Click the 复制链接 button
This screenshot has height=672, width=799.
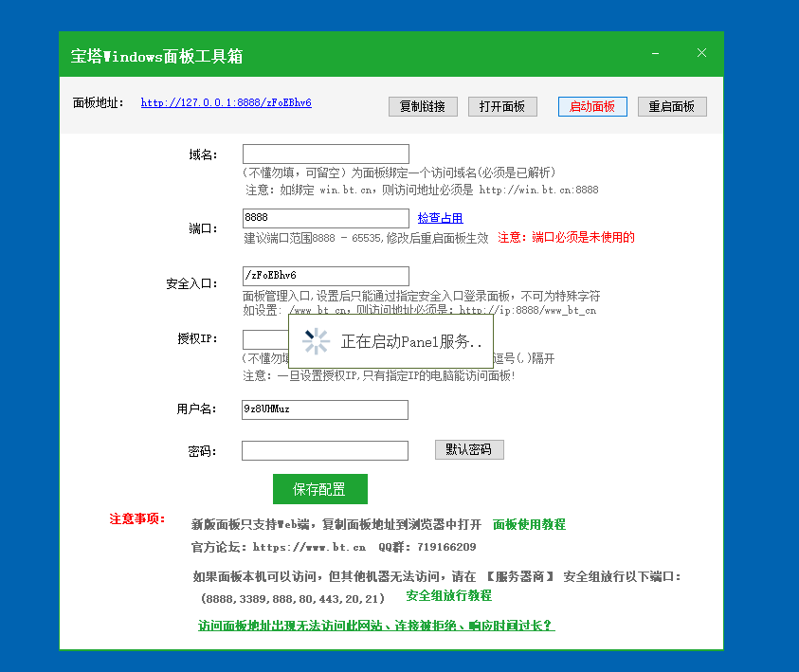[423, 106]
